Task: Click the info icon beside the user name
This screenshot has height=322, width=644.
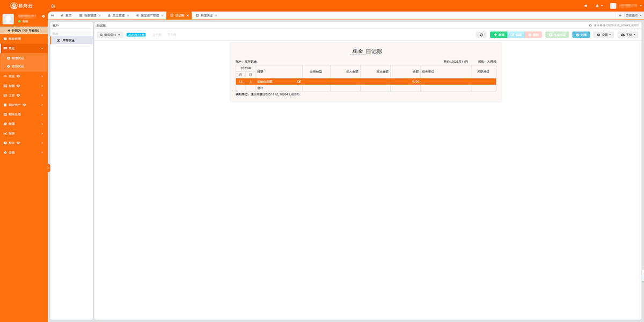Action: [43, 16]
